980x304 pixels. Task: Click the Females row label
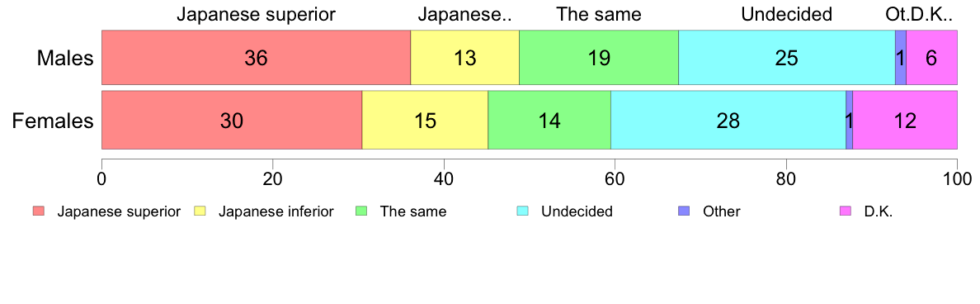point(53,120)
